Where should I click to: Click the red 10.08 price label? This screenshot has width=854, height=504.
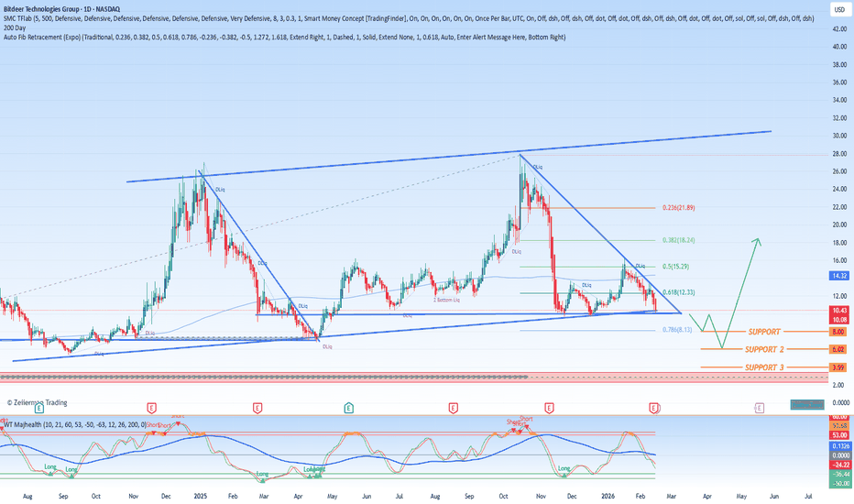pos(839,319)
